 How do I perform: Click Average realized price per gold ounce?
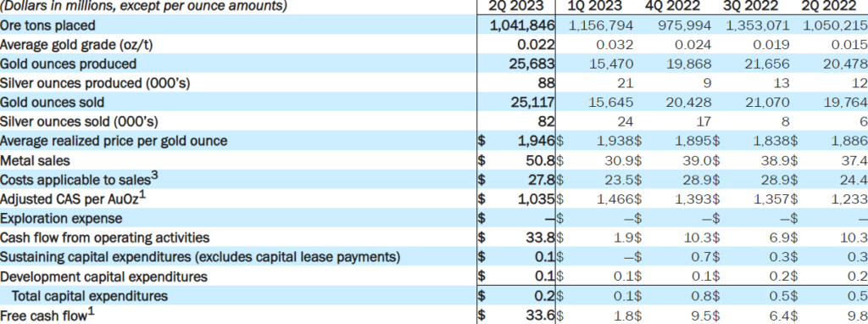(114, 141)
